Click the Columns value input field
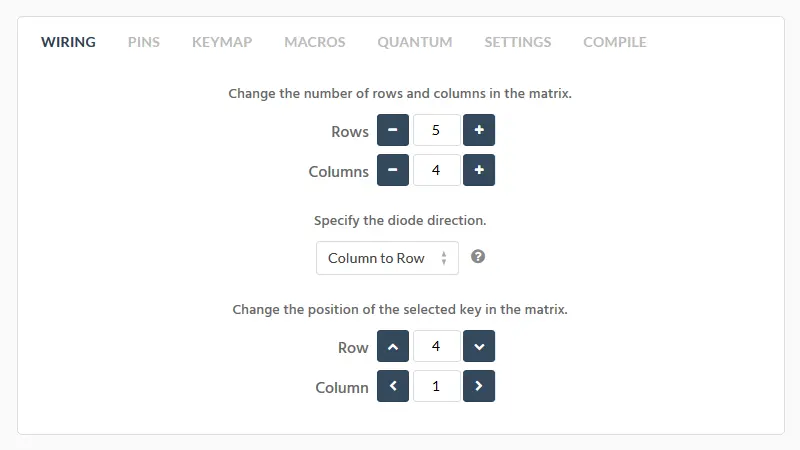 pos(436,170)
